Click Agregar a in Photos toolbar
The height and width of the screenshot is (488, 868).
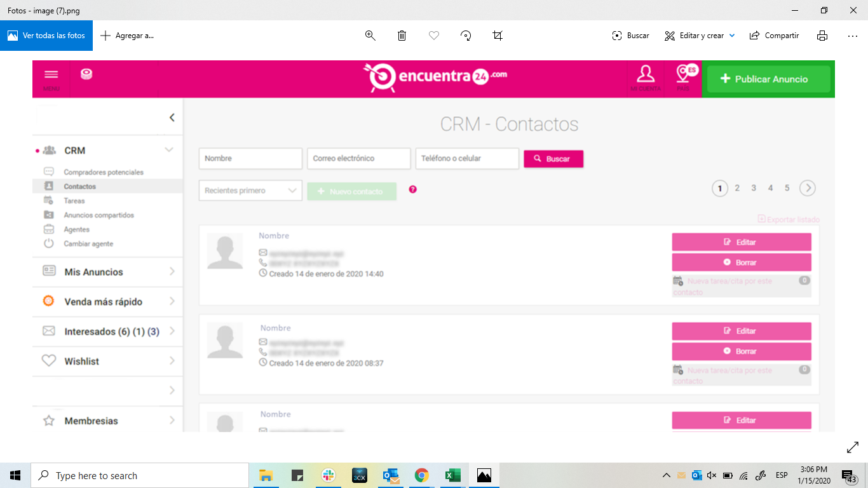point(127,36)
